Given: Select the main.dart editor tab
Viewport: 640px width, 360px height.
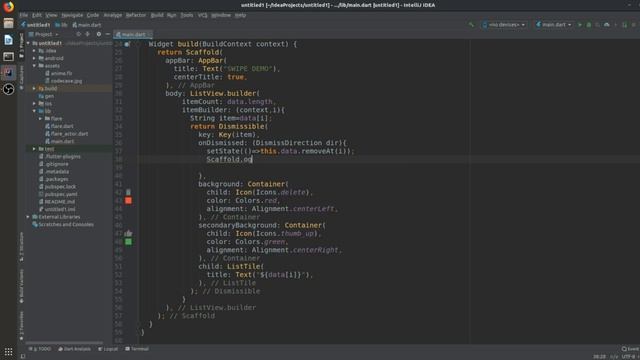Looking at the screenshot, I should pos(133,35).
